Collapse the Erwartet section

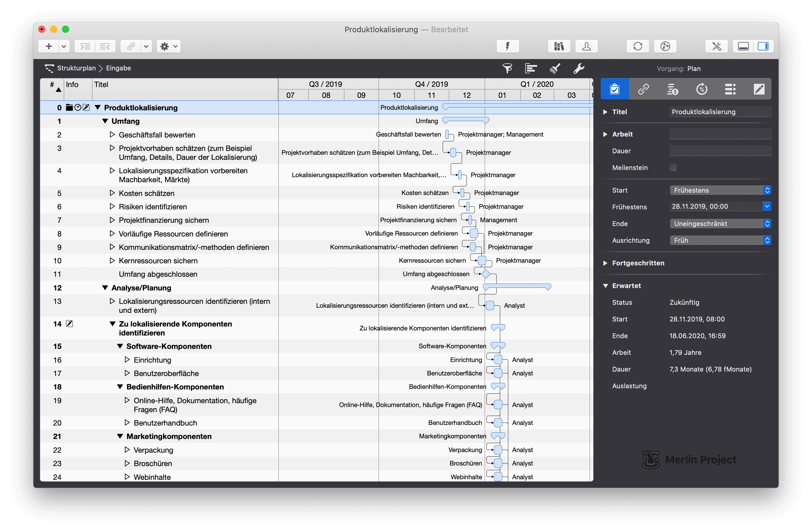[605, 286]
